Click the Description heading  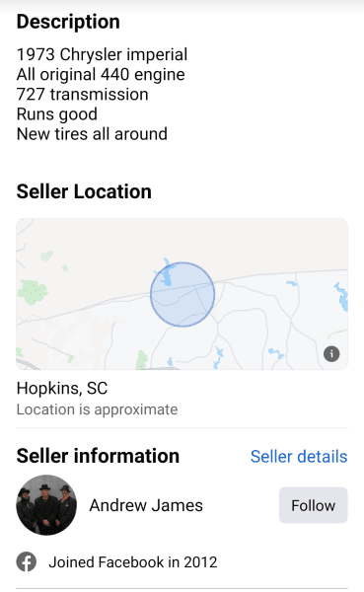click(x=68, y=22)
